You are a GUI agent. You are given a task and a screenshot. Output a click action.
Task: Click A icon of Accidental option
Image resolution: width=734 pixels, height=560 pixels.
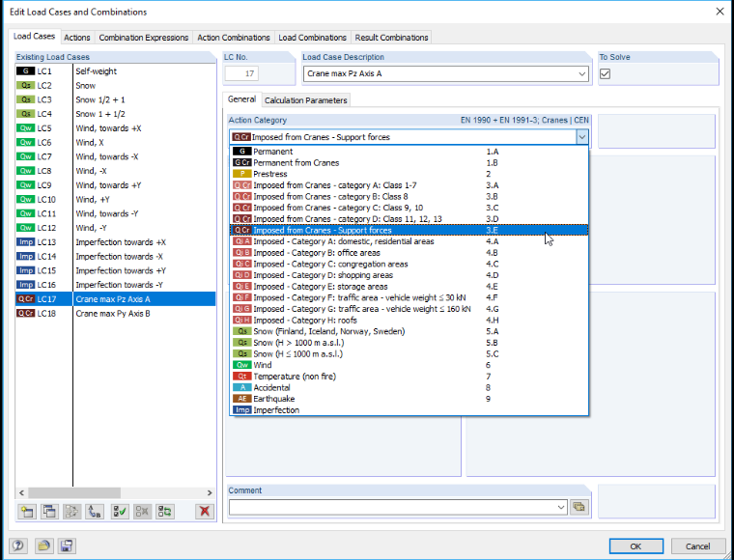coord(242,387)
